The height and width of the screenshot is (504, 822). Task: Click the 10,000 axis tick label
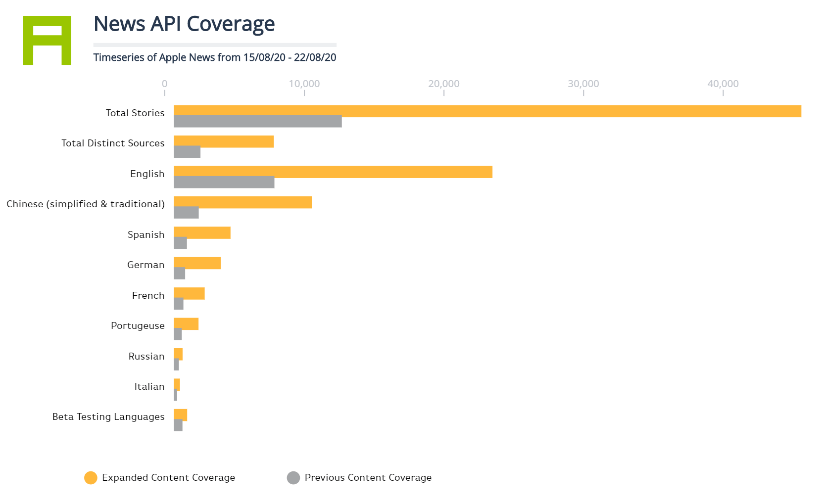point(304,84)
